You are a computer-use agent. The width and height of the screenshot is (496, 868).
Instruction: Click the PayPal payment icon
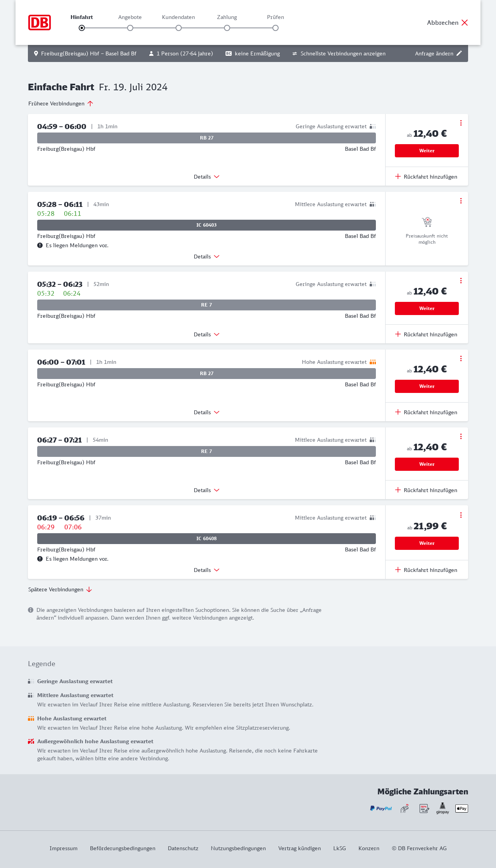click(x=381, y=808)
